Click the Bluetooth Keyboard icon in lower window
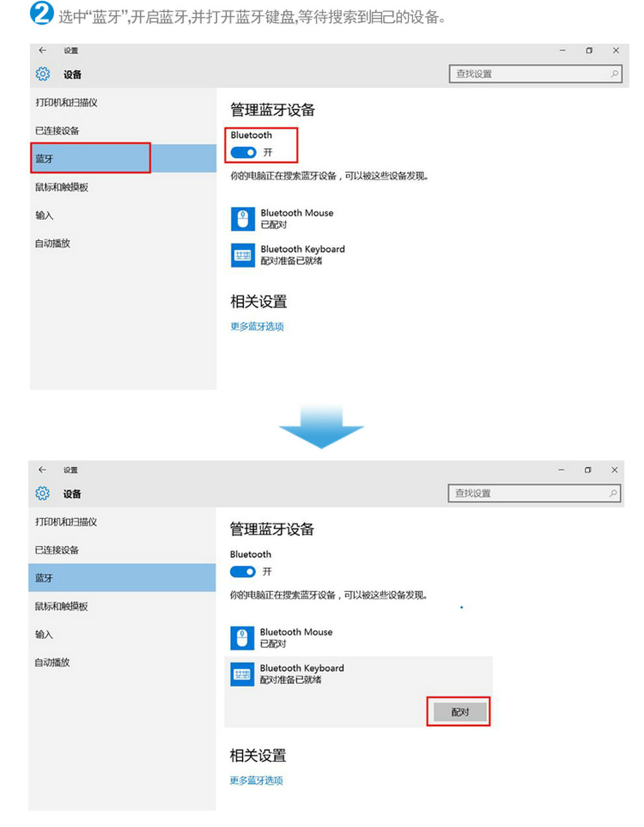644x827 pixels. (x=242, y=674)
